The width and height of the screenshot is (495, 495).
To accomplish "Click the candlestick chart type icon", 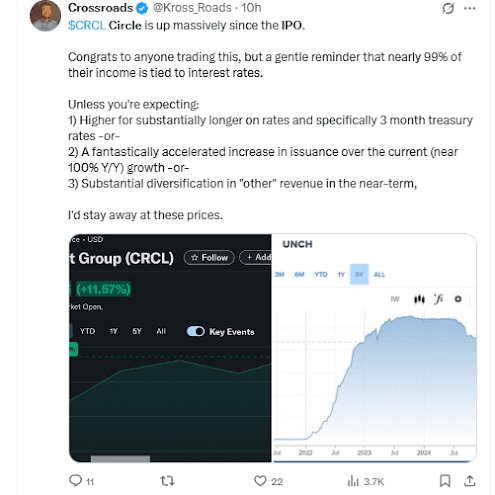I will (x=419, y=299).
